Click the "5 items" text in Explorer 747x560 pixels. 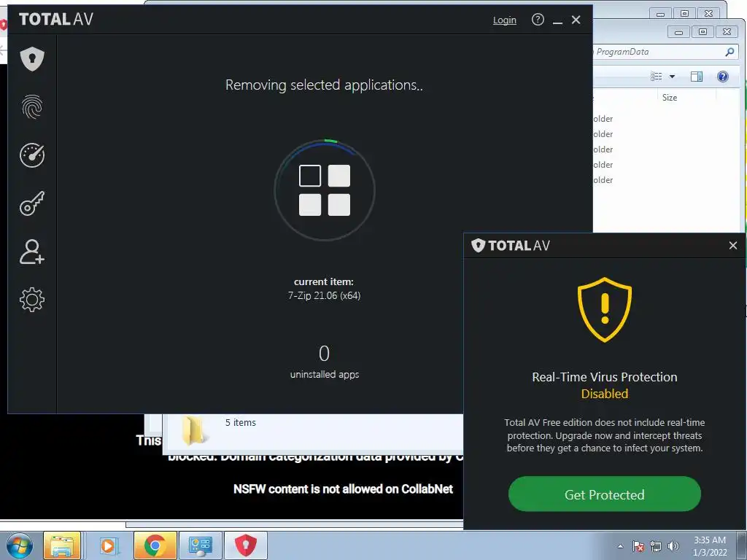click(x=241, y=422)
